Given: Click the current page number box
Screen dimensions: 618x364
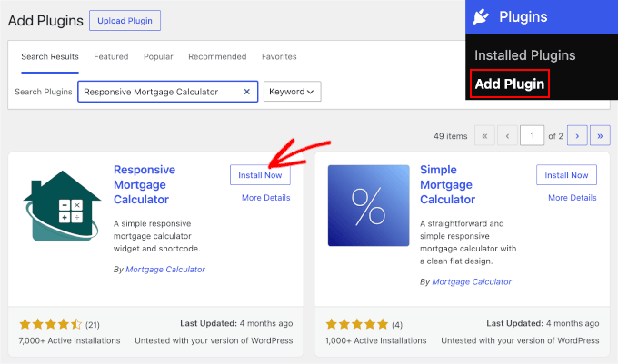Looking at the screenshot, I should [532, 136].
